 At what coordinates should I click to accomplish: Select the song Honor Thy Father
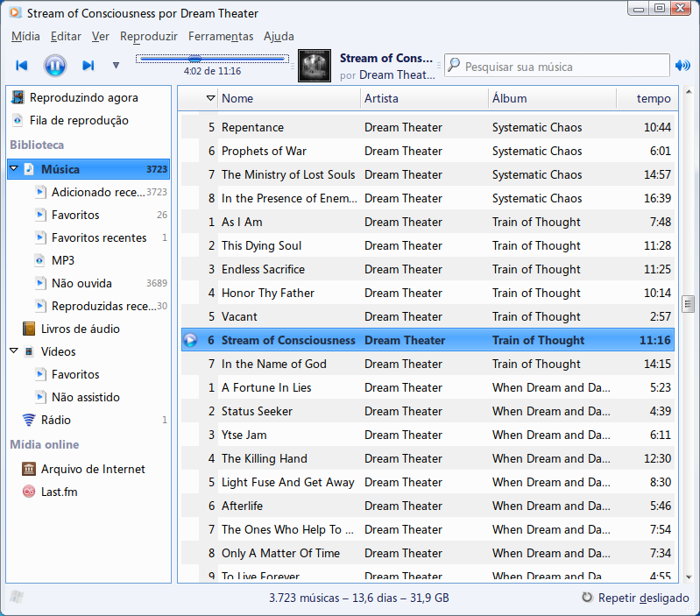pyautogui.click(x=428, y=293)
